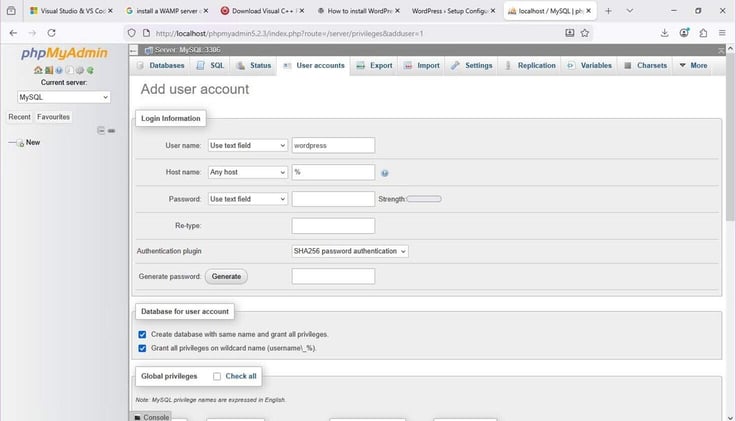Collapse all navigation tree icon
The width and height of the screenshot is (736, 421).
[x=101, y=130]
